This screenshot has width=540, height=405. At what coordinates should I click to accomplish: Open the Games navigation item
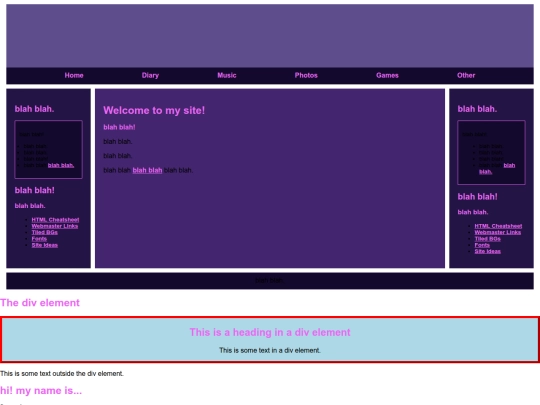387,75
